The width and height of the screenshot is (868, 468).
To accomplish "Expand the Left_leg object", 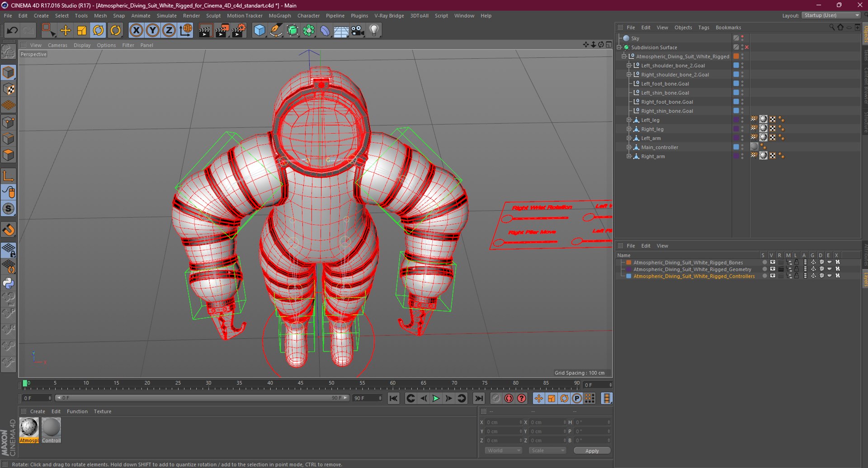I will click(629, 120).
